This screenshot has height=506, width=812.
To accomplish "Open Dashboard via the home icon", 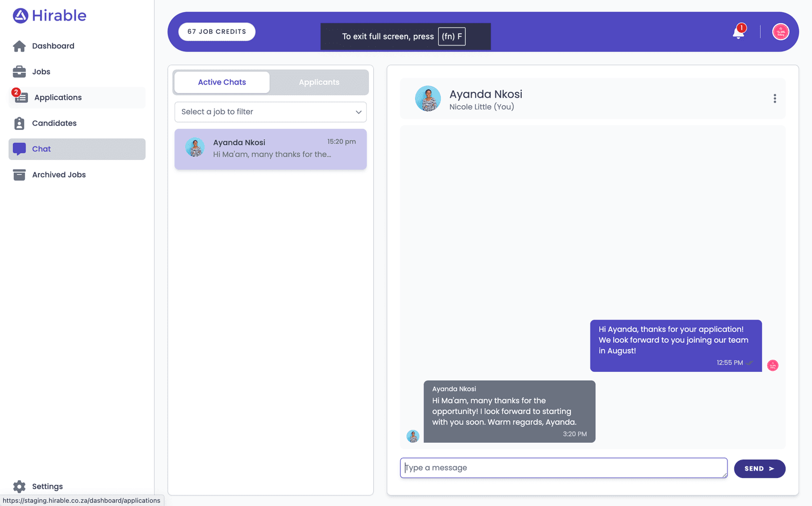I will click(x=20, y=46).
